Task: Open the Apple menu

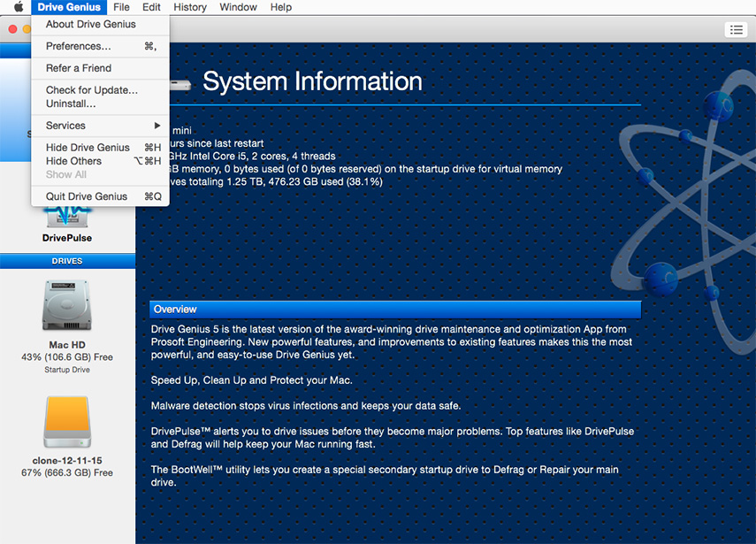Action: 19,7
